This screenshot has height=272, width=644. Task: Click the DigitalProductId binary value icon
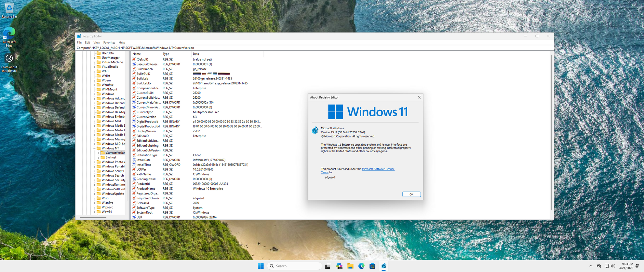click(x=134, y=122)
